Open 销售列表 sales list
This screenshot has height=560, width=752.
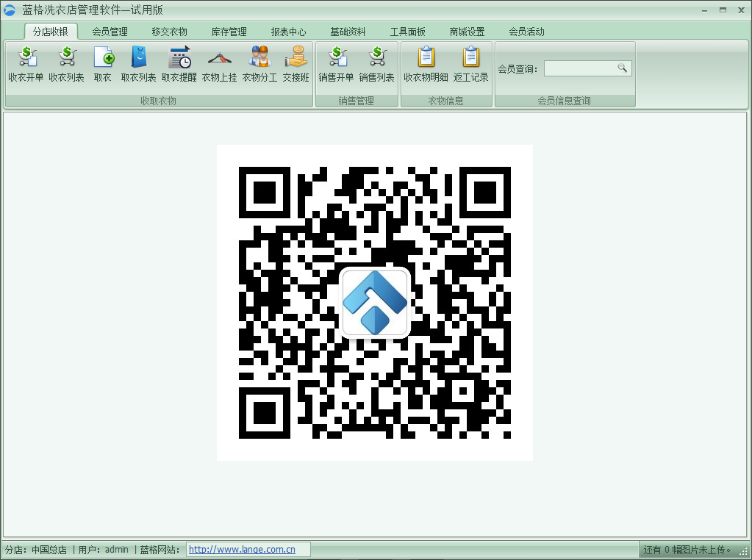(x=376, y=64)
